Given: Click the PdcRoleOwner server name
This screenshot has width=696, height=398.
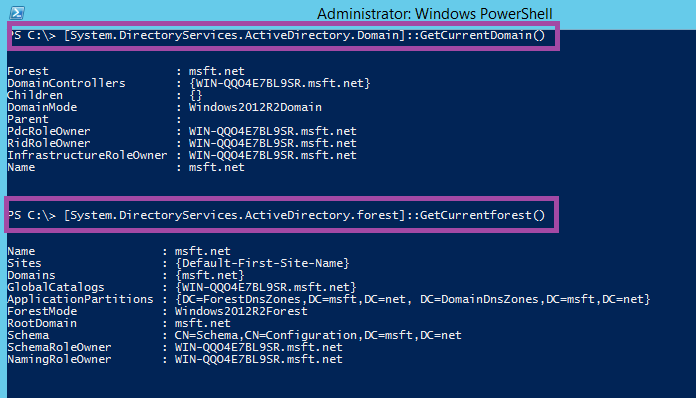Looking at the screenshot, I should (x=273, y=131).
